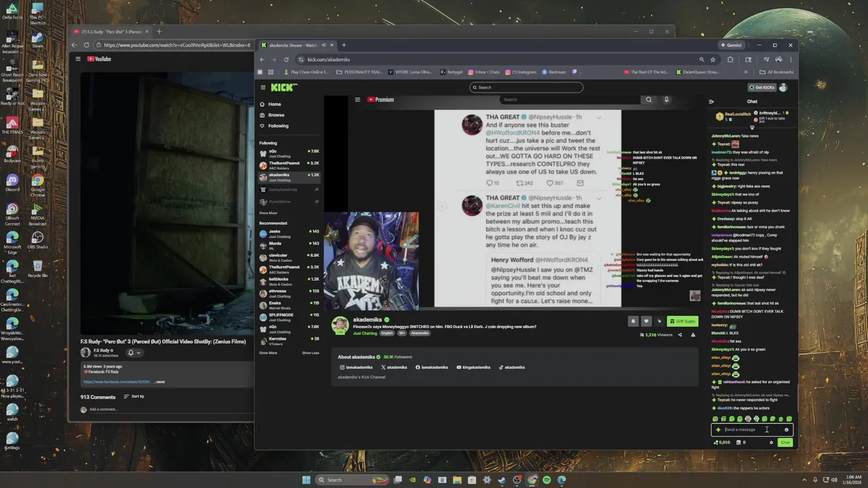The image size is (868, 488).
Task: Open YouTube link kingakademiks
Action: tap(473, 367)
